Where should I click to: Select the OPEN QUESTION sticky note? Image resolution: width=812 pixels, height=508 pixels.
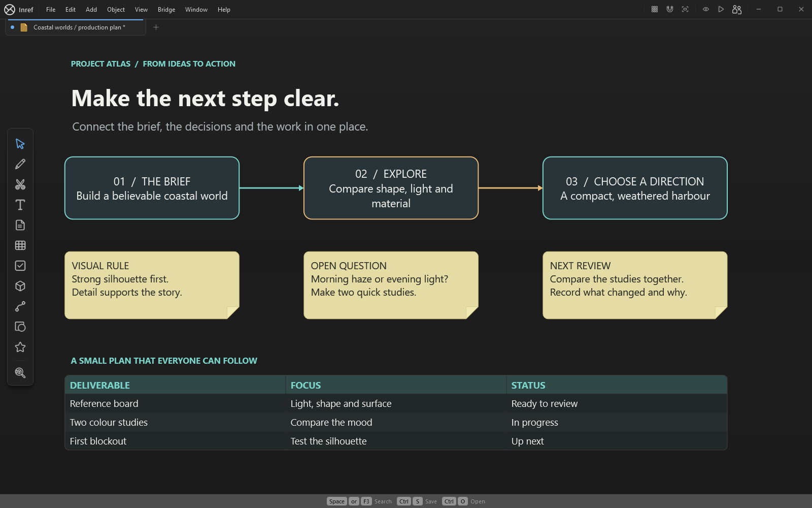point(391,285)
